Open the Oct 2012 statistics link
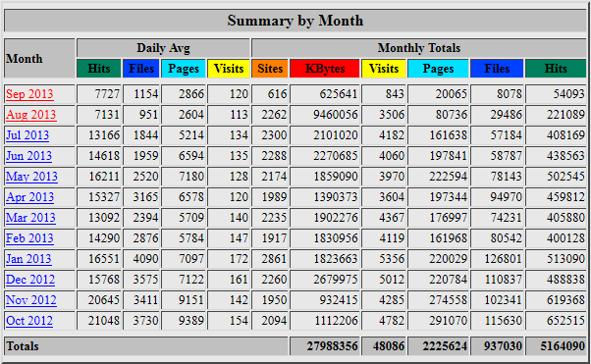Image resolution: width=591 pixels, height=364 pixels. click(29, 321)
